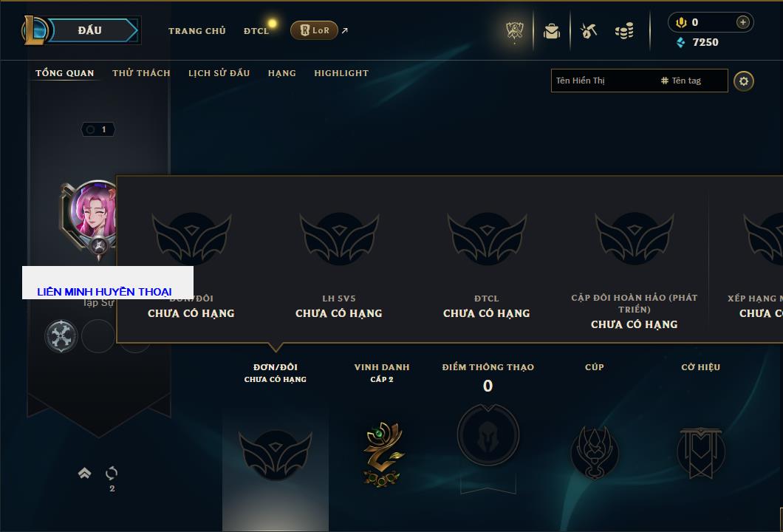Open the Collection backpack icon
Image resolution: width=783 pixels, height=532 pixels.
[x=552, y=32]
